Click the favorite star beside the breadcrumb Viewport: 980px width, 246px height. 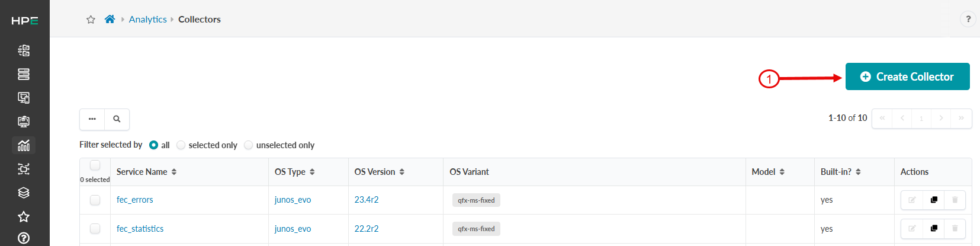click(91, 20)
